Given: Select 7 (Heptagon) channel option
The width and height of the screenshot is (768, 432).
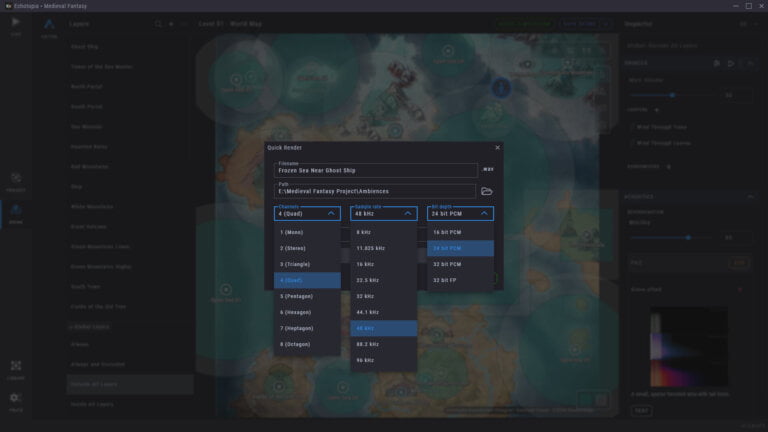Looking at the screenshot, I should point(307,328).
